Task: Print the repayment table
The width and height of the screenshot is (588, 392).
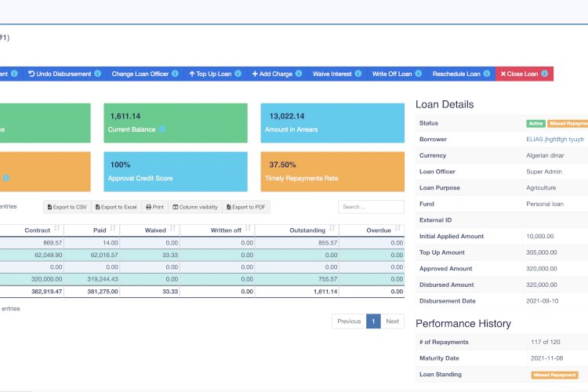Action: [x=155, y=207]
